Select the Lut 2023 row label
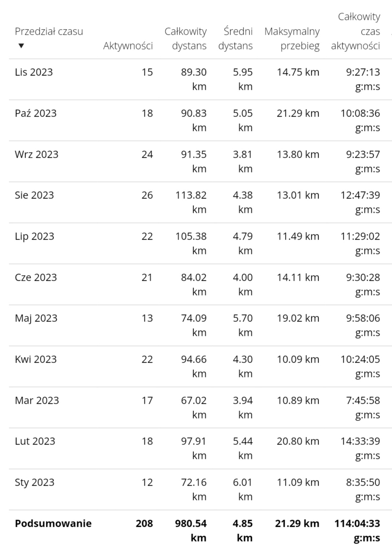 [35, 441]
